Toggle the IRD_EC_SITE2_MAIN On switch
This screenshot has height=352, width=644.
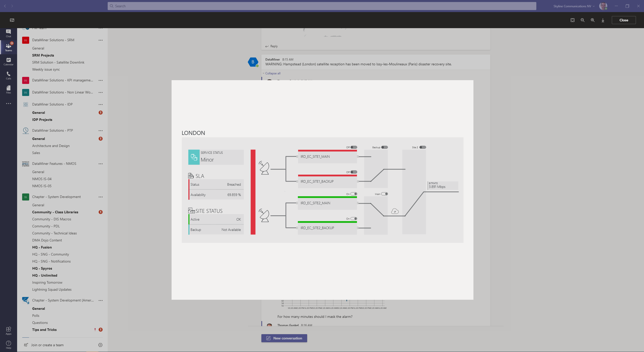tap(354, 194)
